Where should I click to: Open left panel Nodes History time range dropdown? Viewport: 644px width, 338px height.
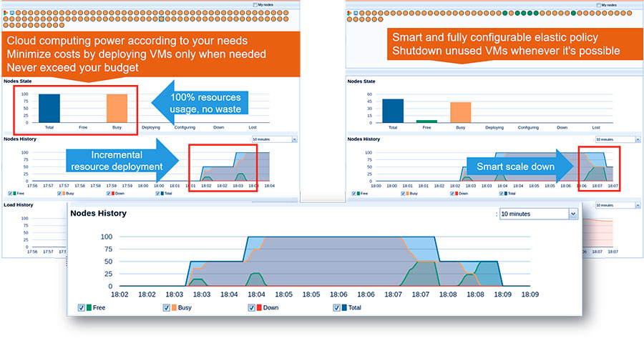click(274, 139)
